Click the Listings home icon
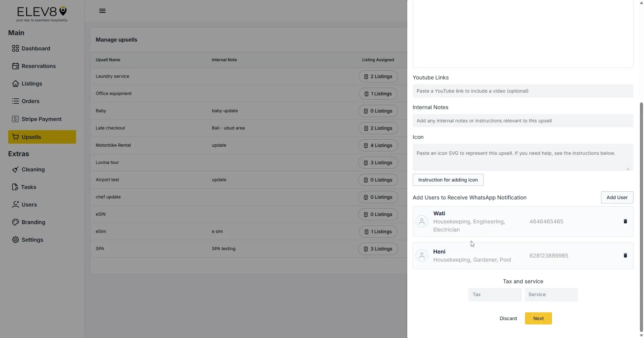Viewport: 644px width, 338px height. tap(16, 83)
